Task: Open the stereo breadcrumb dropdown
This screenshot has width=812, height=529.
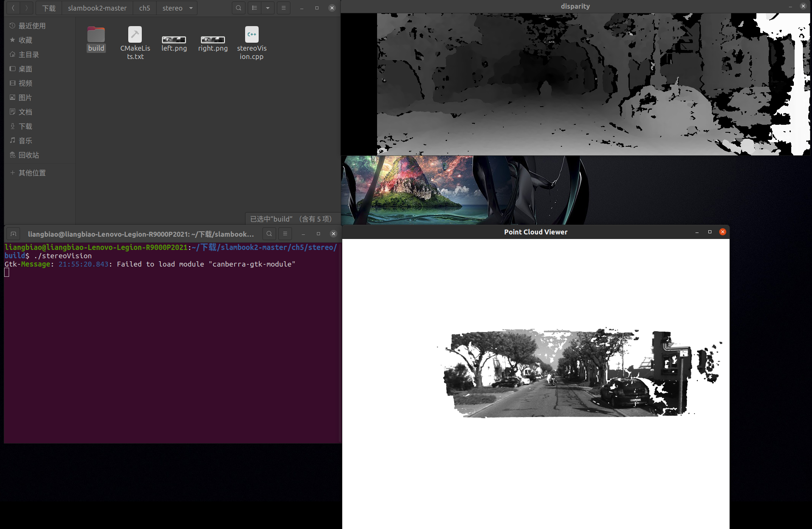Action: [191, 8]
